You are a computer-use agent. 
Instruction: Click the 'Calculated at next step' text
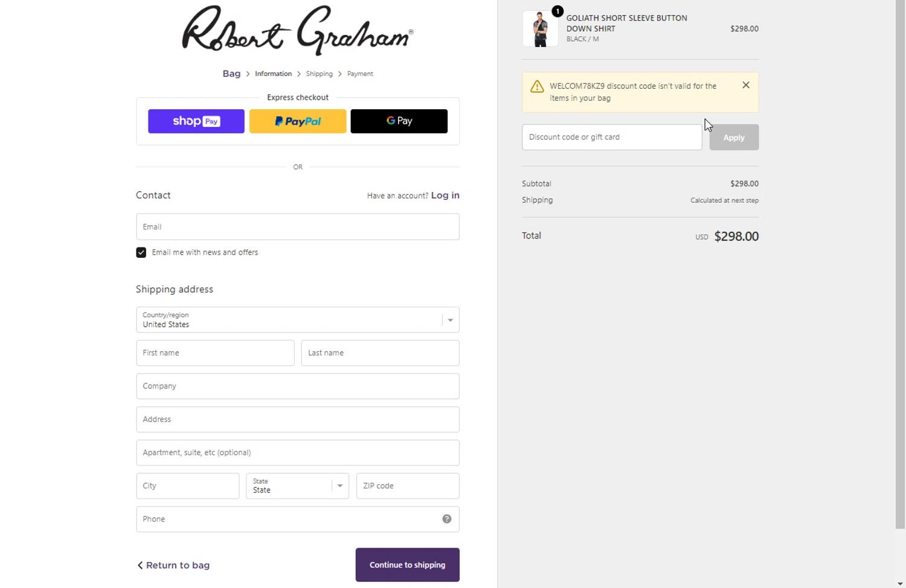(x=725, y=200)
